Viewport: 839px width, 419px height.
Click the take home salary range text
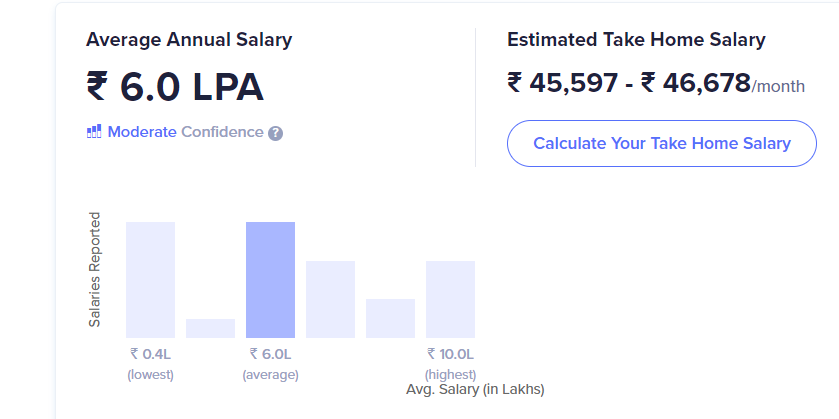click(628, 82)
